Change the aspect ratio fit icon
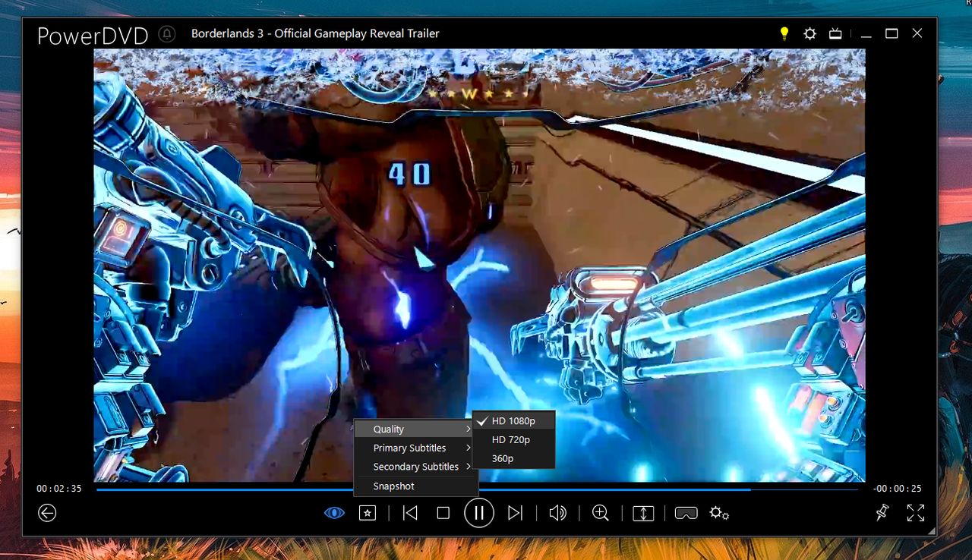 [643, 513]
